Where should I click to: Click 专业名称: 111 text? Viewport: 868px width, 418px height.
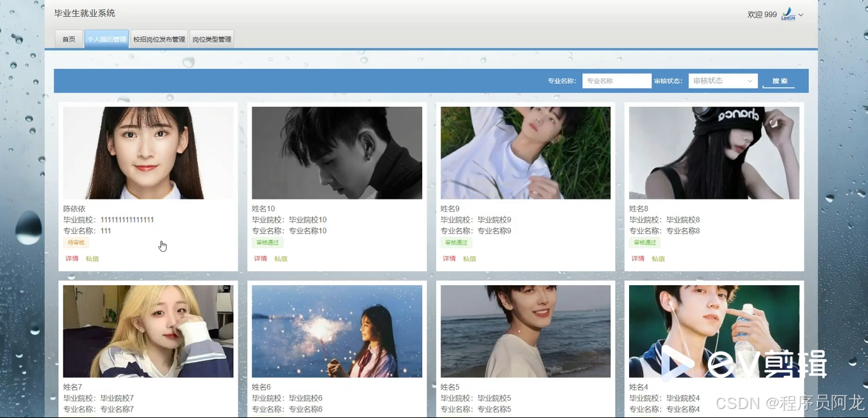pos(87,231)
